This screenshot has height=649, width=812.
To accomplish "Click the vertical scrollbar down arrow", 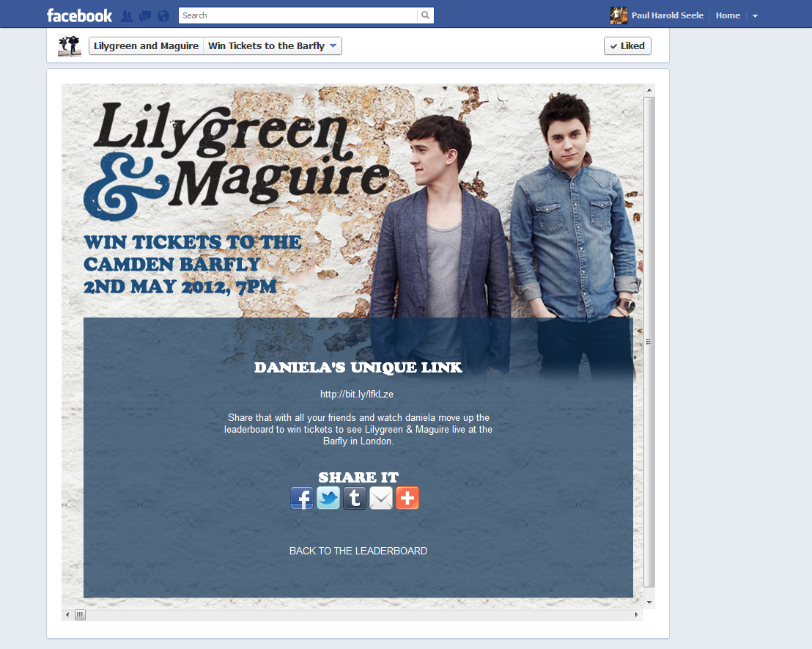I will [649, 602].
